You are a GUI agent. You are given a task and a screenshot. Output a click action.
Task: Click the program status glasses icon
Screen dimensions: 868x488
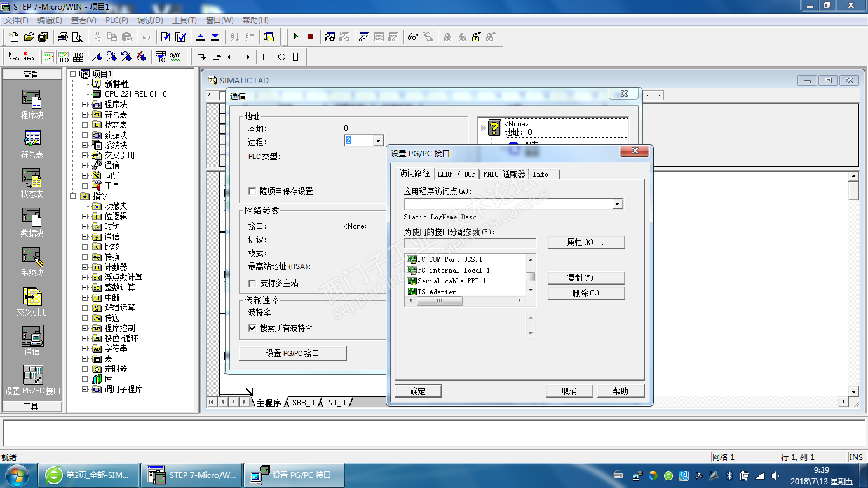click(x=413, y=37)
